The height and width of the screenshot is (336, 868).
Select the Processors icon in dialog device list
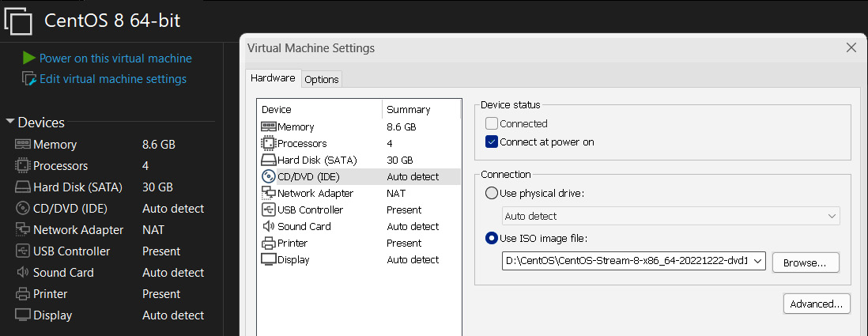pyautogui.click(x=269, y=143)
